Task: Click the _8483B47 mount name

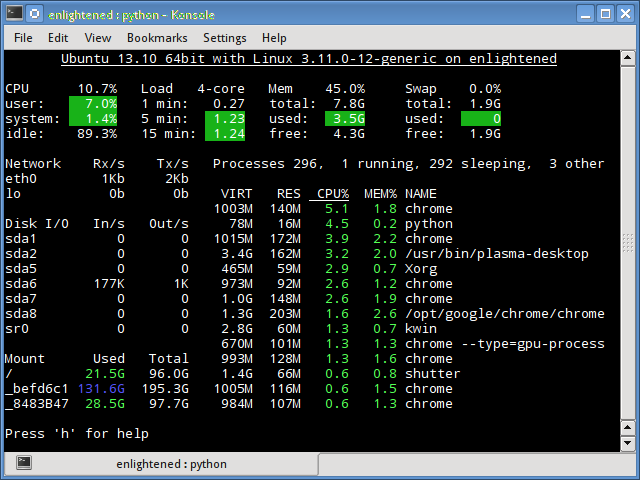Action: click(37, 404)
